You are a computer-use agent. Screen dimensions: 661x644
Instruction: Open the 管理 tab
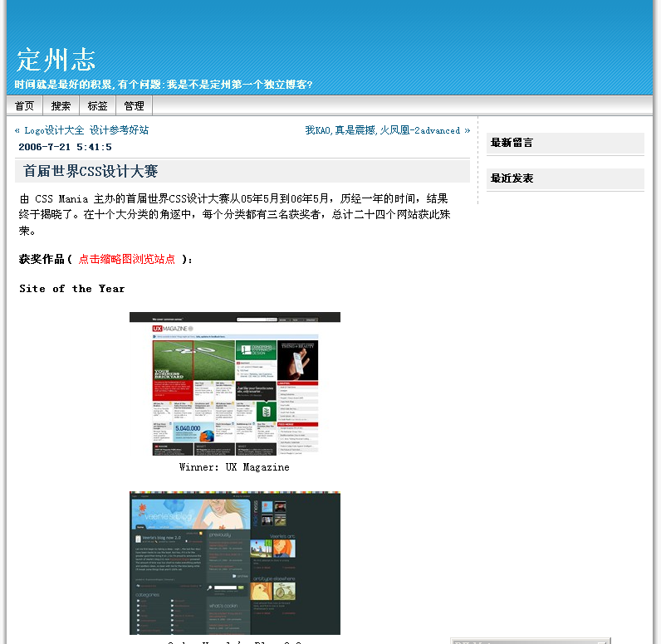pyautogui.click(x=134, y=105)
